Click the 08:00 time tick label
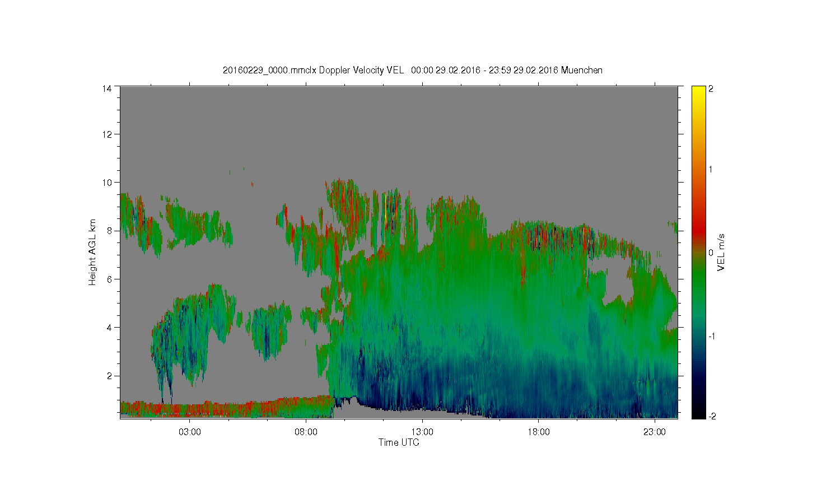 306,432
